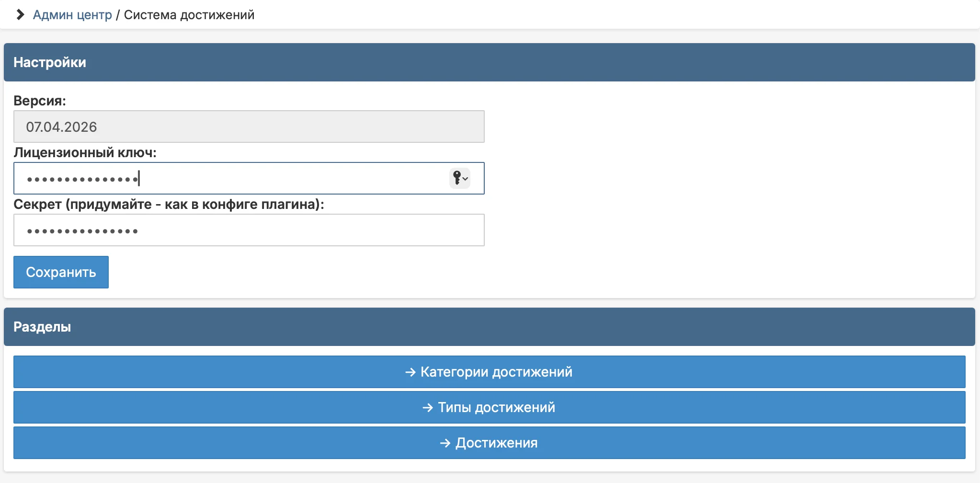The width and height of the screenshot is (980, 483).
Task: Click the Лицензионный ключ label
Action: click(x=85, y=152)
